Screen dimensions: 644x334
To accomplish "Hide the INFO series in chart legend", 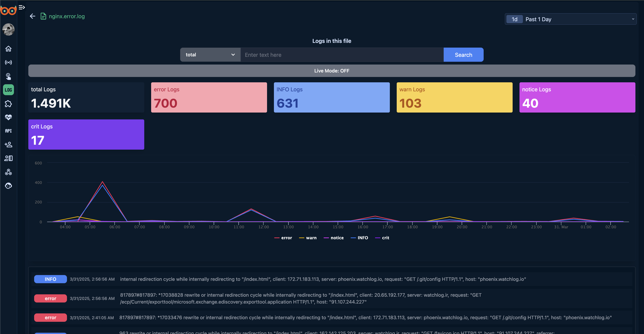I will coord(359,238).
